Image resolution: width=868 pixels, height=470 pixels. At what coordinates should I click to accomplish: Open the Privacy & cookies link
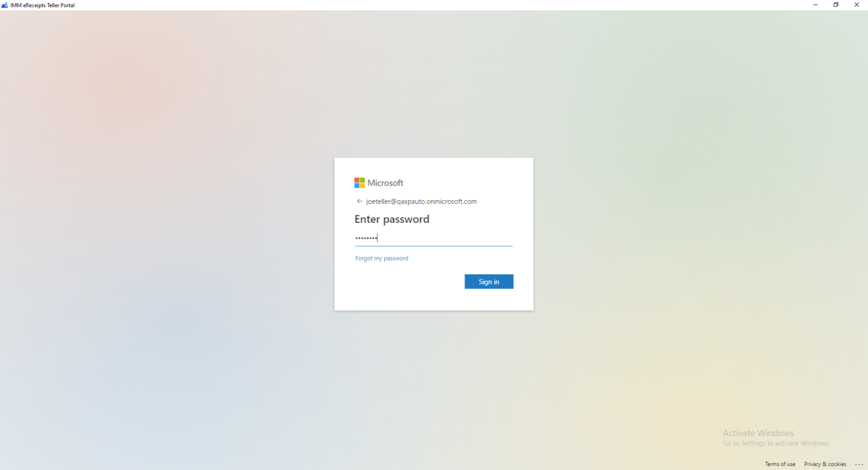[825, 464]
